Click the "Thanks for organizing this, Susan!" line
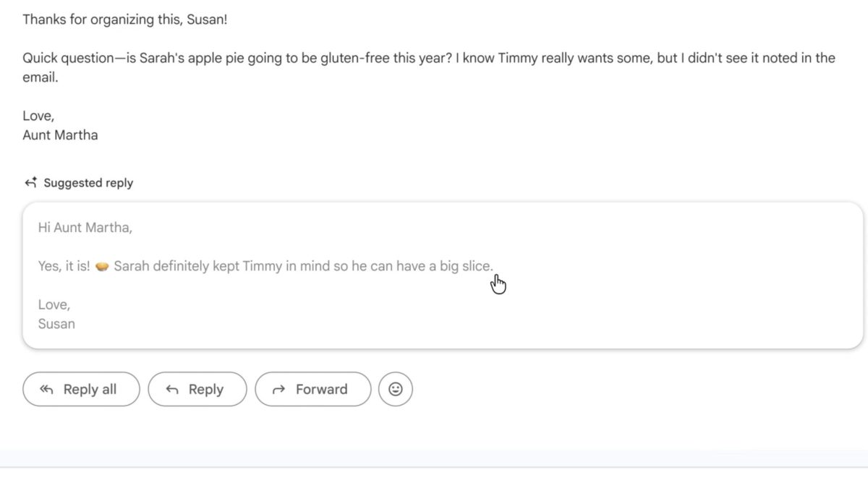 click(x=124, y=20)
